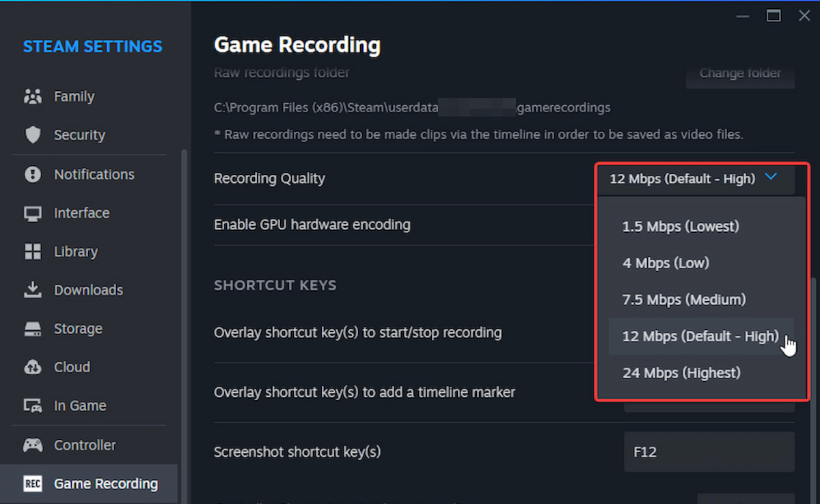Image resolution: width=820 pixels, height=504 pixels.
Task: Choose 12 Mbps (Default - High) option
Action: (x=700, y=336)
